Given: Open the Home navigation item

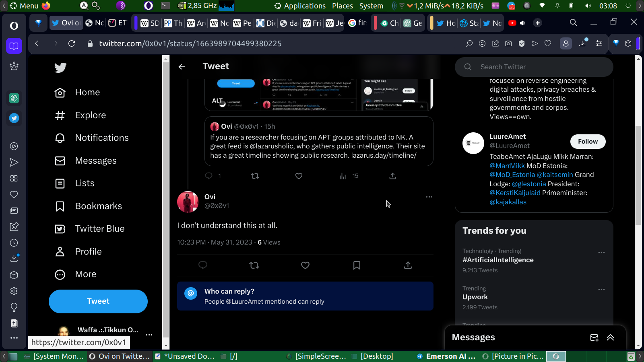Looking at the screenshot, I should click(x=77, y=93).
